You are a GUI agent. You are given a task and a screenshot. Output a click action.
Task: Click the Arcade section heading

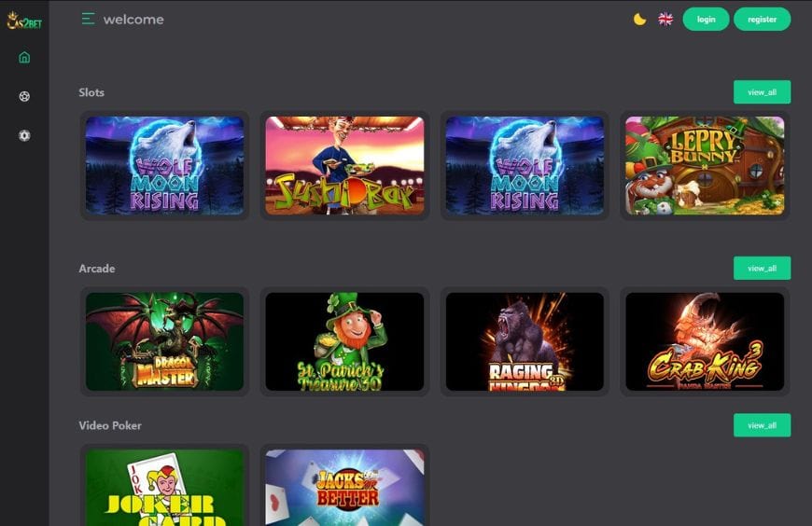click(x=97, y=269)
